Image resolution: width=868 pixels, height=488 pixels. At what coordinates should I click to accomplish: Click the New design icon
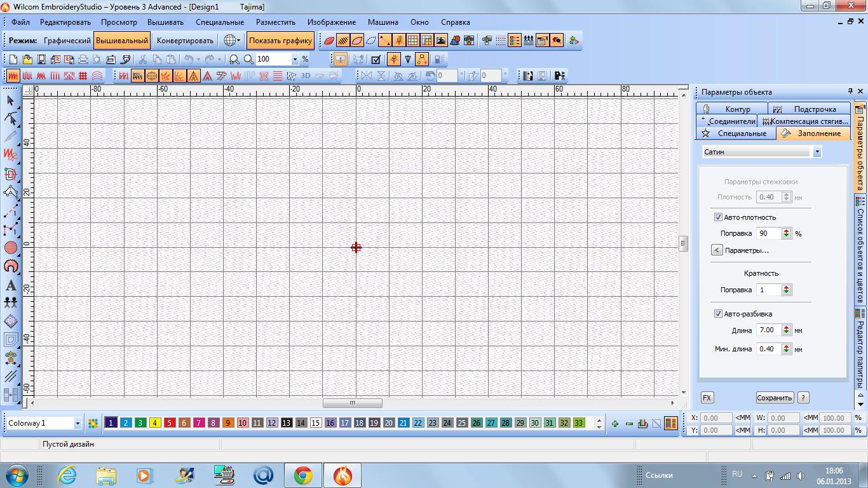(13, 59)
